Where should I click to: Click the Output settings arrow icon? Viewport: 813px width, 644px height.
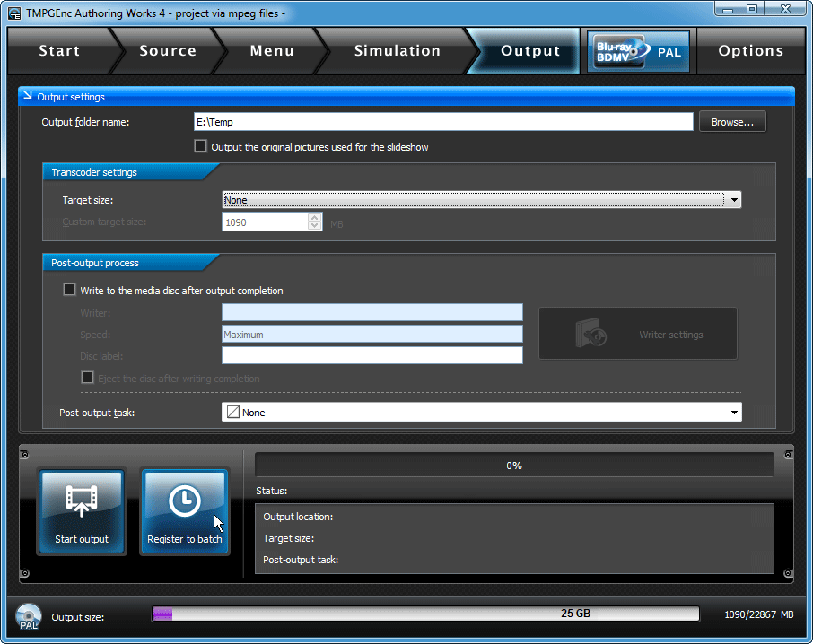pos(28,96)
